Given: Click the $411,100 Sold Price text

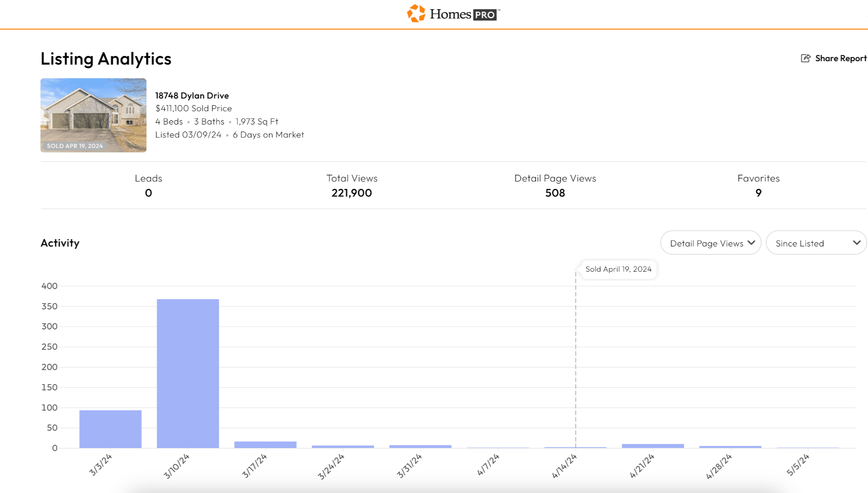Looking at the screenshot, I should pos(194,108).
